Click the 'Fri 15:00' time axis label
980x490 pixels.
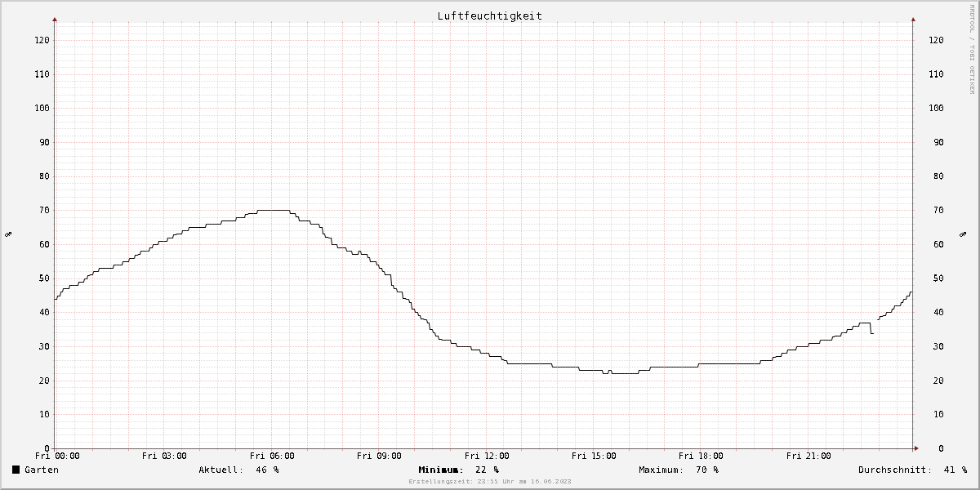[x=594, y=456]
